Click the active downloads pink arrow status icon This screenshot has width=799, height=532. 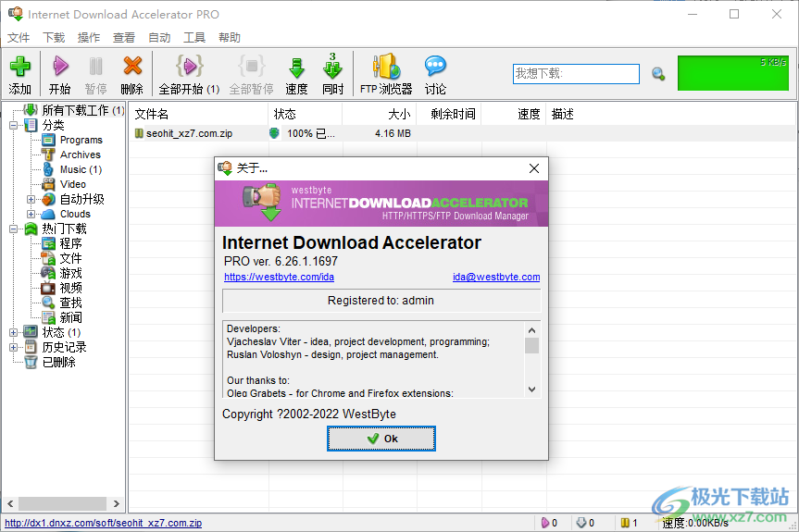click(544, 523)
